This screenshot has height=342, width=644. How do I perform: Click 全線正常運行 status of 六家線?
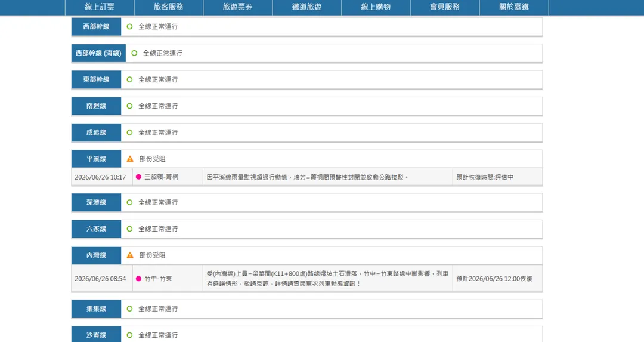coord(158,229)
